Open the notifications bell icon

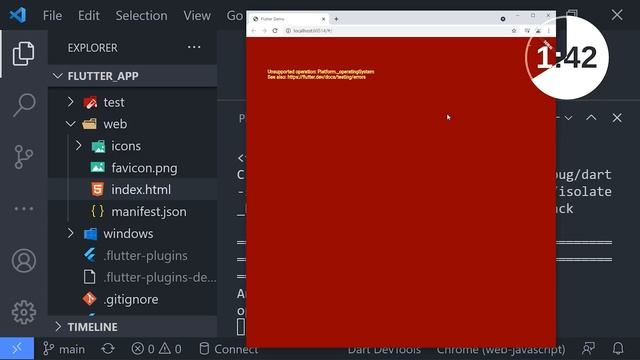coord(618,349)
